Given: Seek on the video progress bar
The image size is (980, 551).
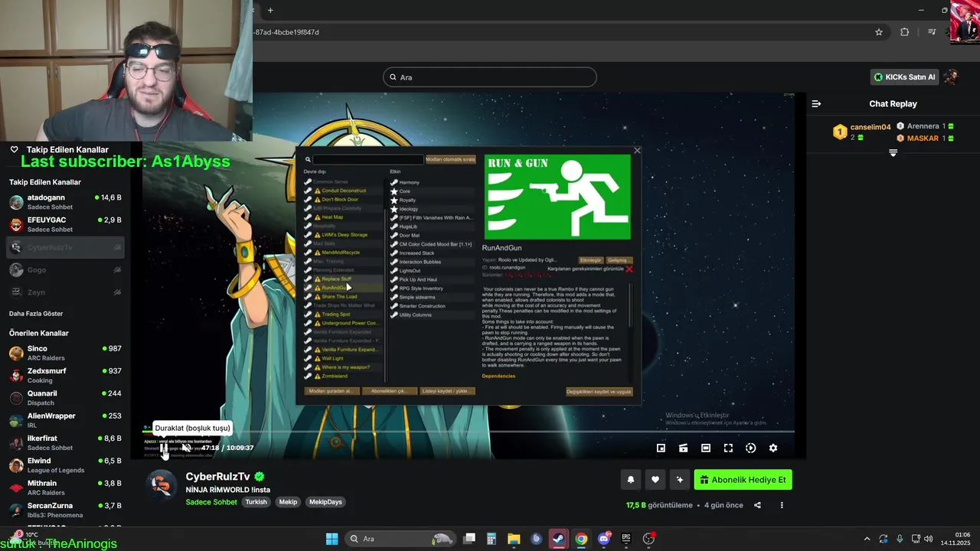Looking at the screenshot, I should [x=468, y=432].
